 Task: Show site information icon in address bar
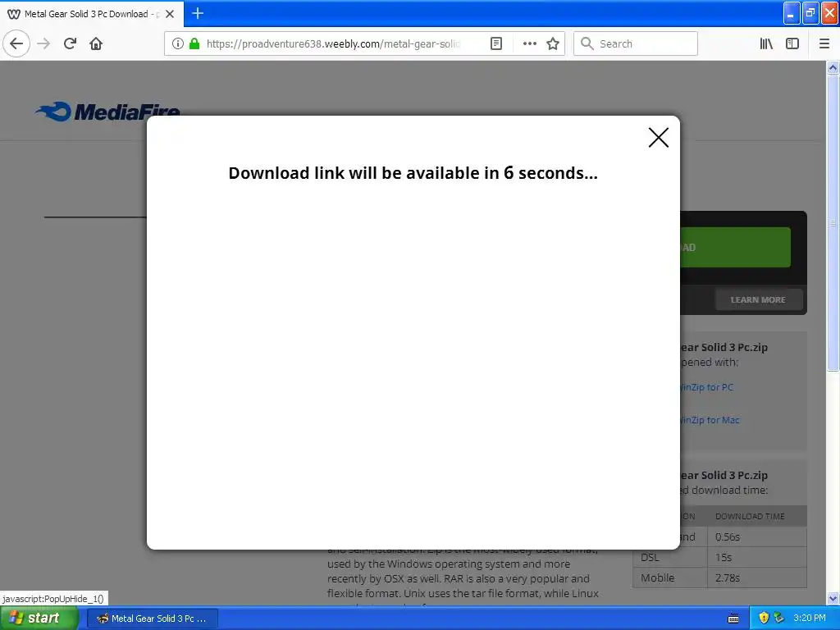(x=178, y=43)
